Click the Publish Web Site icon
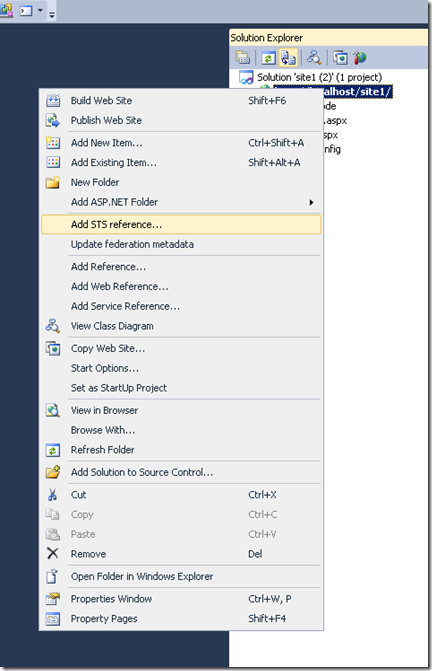Viewport: 432px width, 671px height. pyautogui.click(x=53, y=120)
